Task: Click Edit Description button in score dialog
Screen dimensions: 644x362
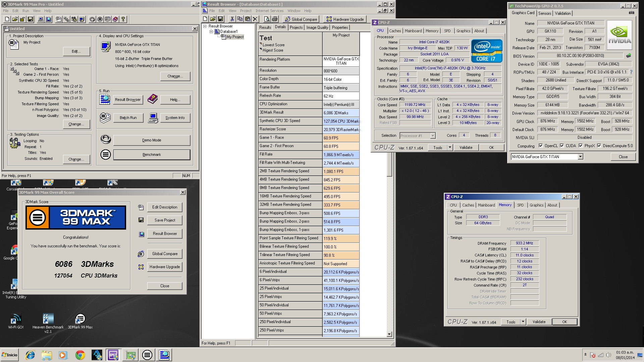Action: tap(165, 207)
